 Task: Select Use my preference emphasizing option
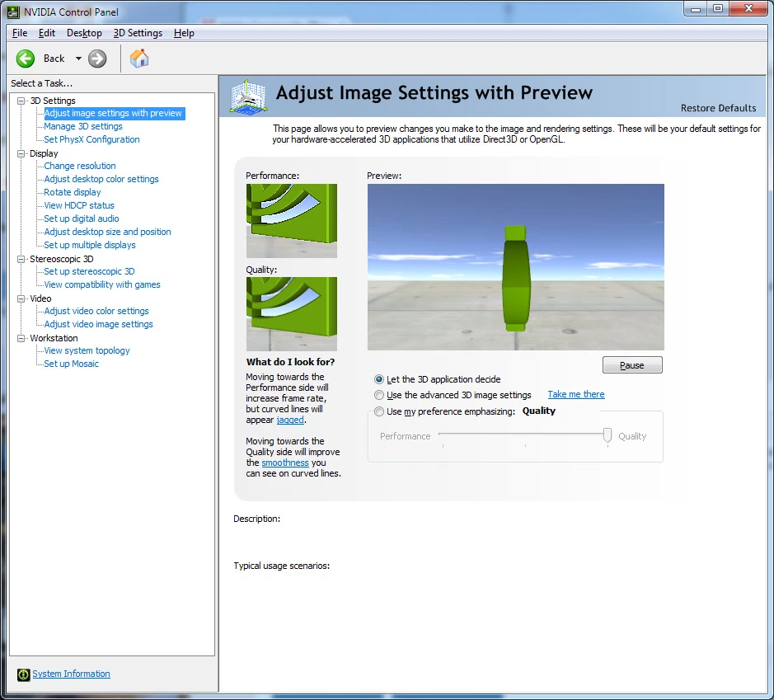tap(379, 411)
